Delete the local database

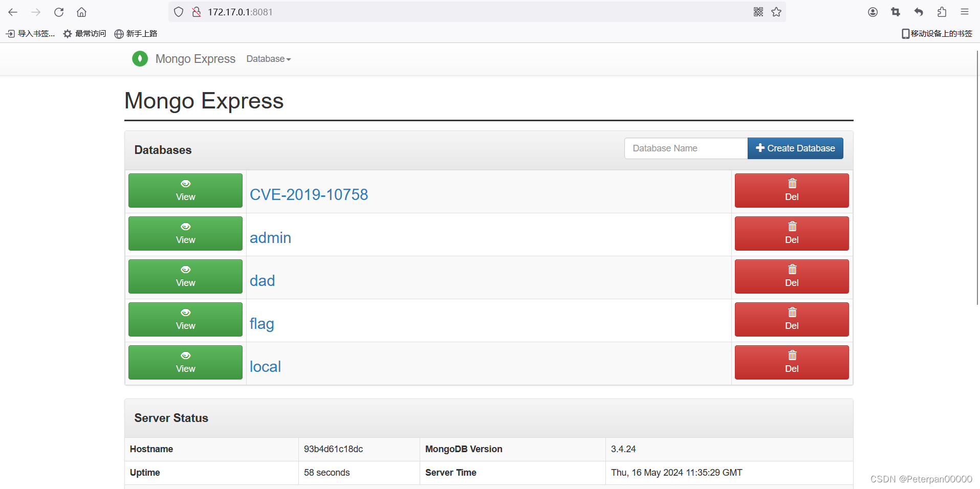click(792, 362)
